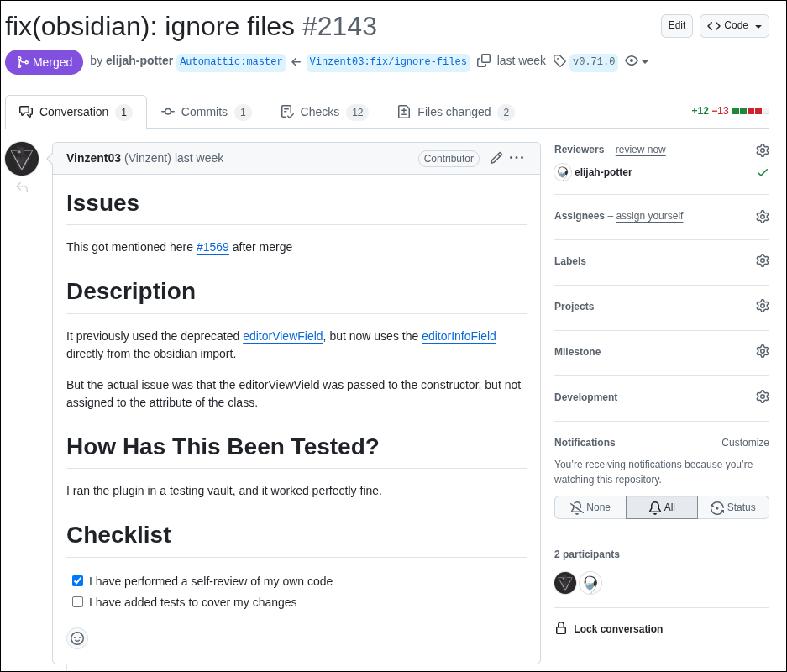Open the eye watch dropdown menu
Viewport: 787px width, 672px height.
(637, 61)
